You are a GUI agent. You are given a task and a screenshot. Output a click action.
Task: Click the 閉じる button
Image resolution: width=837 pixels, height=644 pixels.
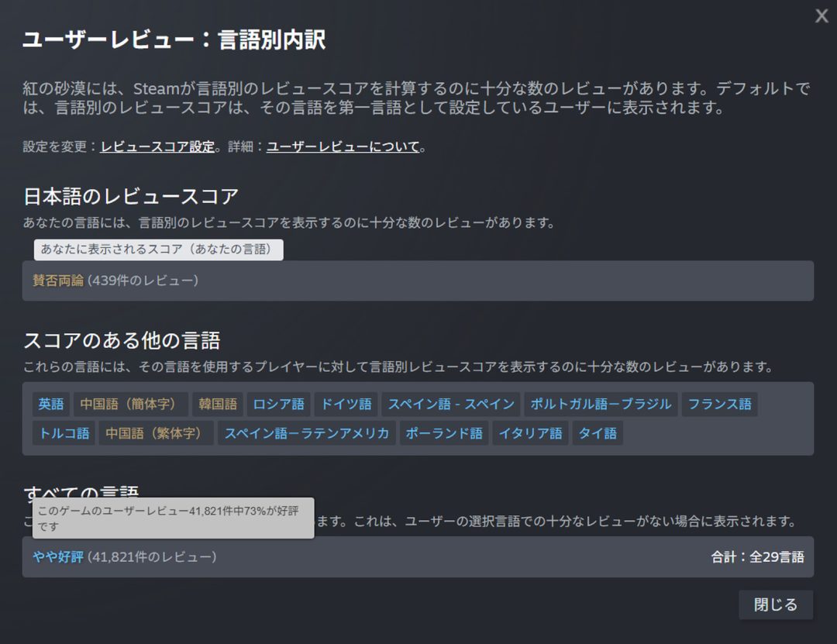775,605
